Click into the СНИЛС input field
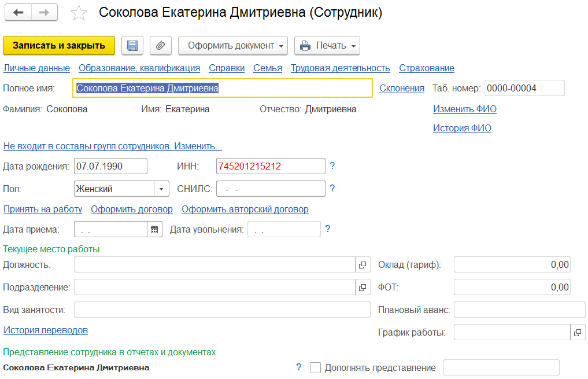Viewport: 588px width, 379px height. [271, 189]
